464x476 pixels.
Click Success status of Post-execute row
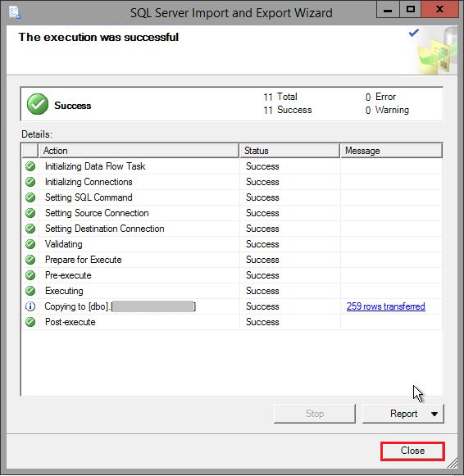pyautogui.click(x=262, y=322)
